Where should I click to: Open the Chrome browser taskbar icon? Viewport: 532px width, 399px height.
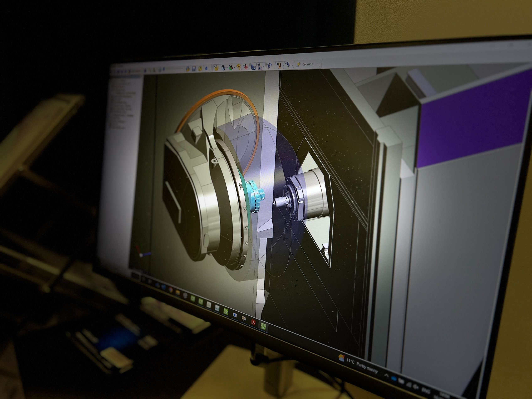(171, 289)
